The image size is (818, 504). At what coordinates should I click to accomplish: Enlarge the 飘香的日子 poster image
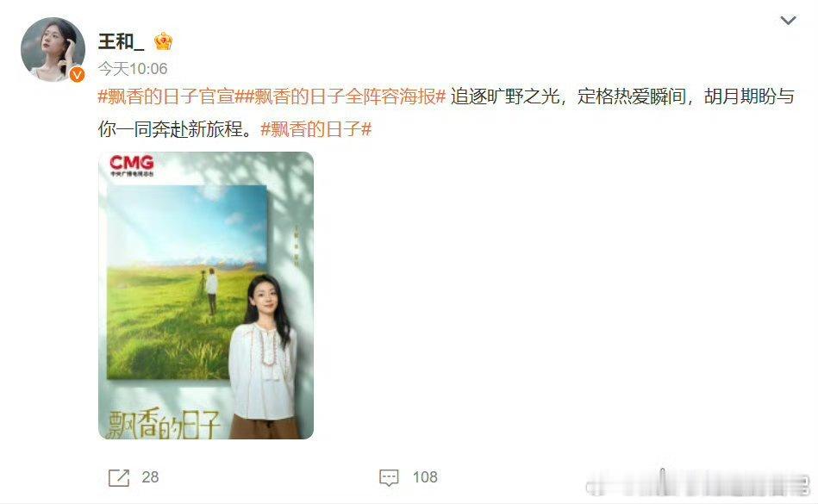206,296
